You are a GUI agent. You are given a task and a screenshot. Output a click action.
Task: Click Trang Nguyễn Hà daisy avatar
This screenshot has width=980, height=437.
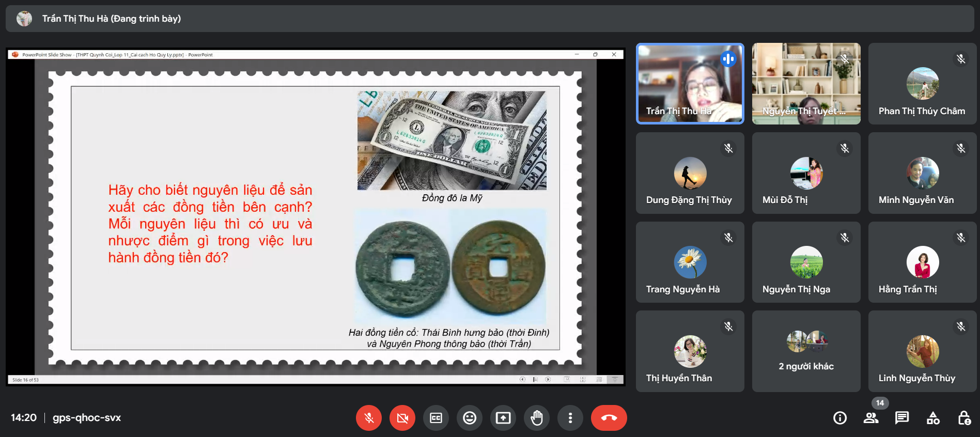(690, 262)
